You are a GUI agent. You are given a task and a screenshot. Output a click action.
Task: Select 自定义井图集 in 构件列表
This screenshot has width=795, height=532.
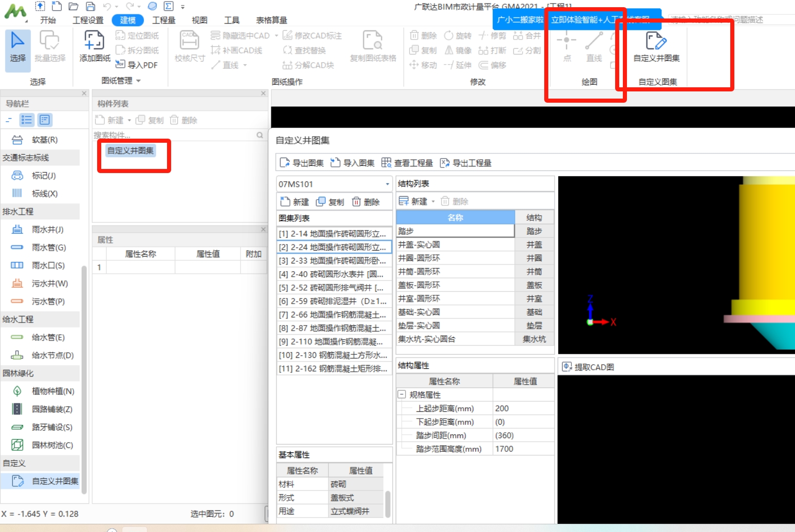point(131,150)
